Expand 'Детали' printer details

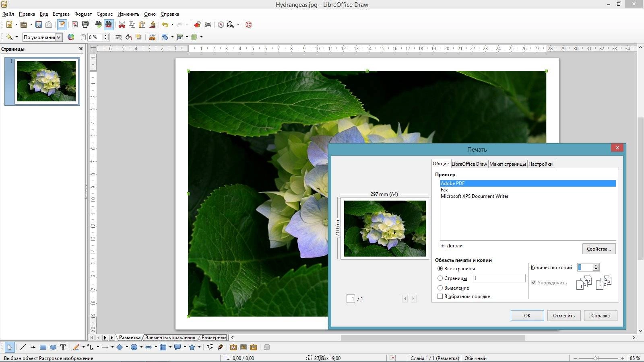click(x=442, y=246)
